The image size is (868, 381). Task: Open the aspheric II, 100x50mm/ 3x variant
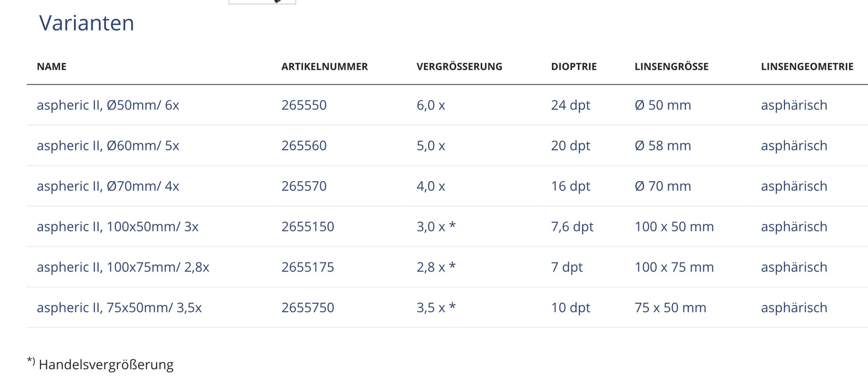pyautogui.click(x=117, y=226)
